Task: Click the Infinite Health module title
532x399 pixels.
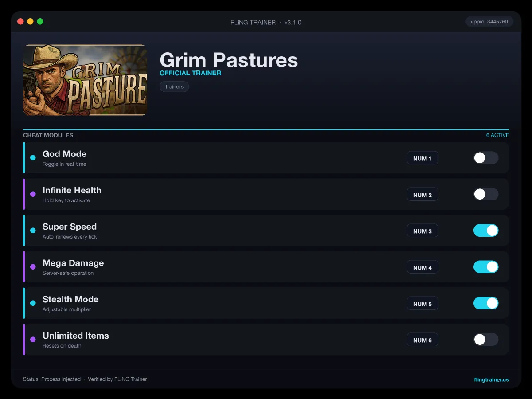Action: click(x=72, y=190)
